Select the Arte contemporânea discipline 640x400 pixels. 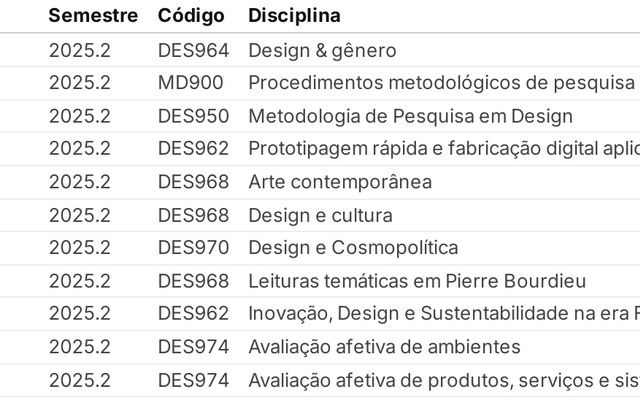340,182
